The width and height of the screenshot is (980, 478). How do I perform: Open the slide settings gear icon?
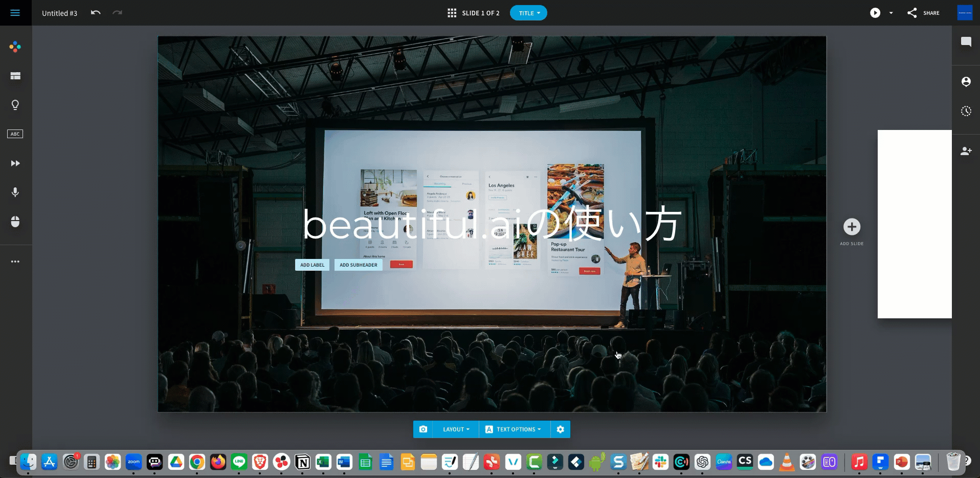coord(561,429)
